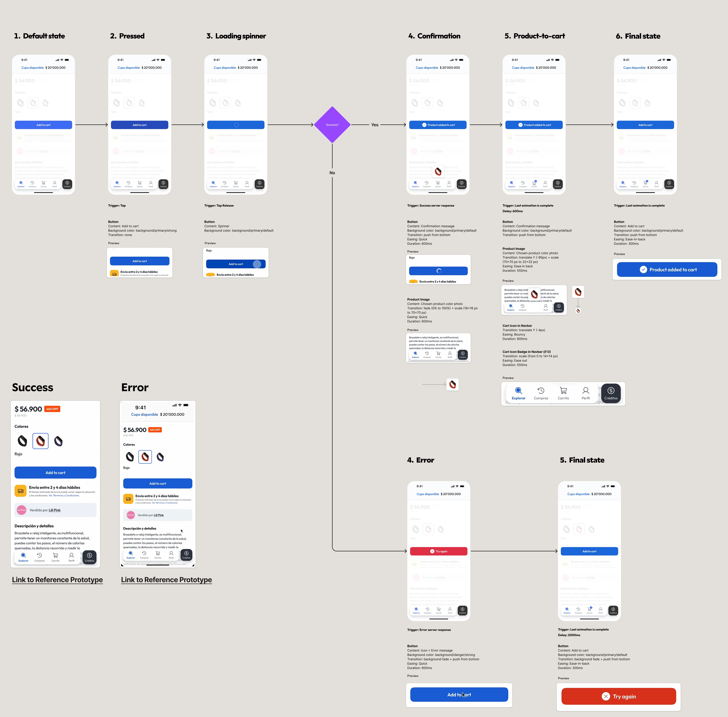Click the checkmark icon in the large Product added preview
The height and width of the screenshot is (717, 728).
click(643, 270)
